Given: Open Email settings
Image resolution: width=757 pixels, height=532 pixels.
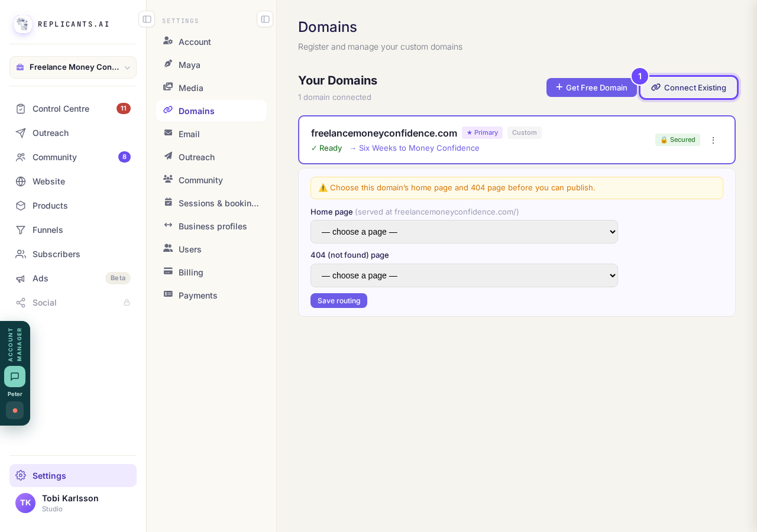Looking at the screenshot, I should (211, 134).
